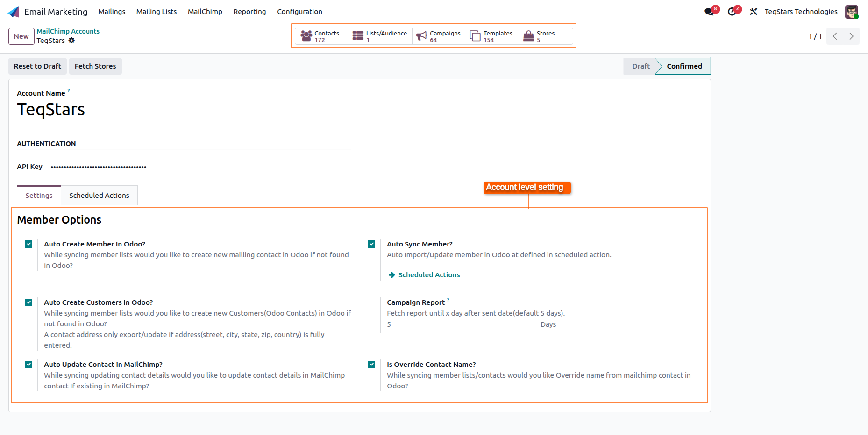Screen dimensions: 868x435
Task: Go to next record arrow
Action: pyautogui.click(x=851, y=36)
